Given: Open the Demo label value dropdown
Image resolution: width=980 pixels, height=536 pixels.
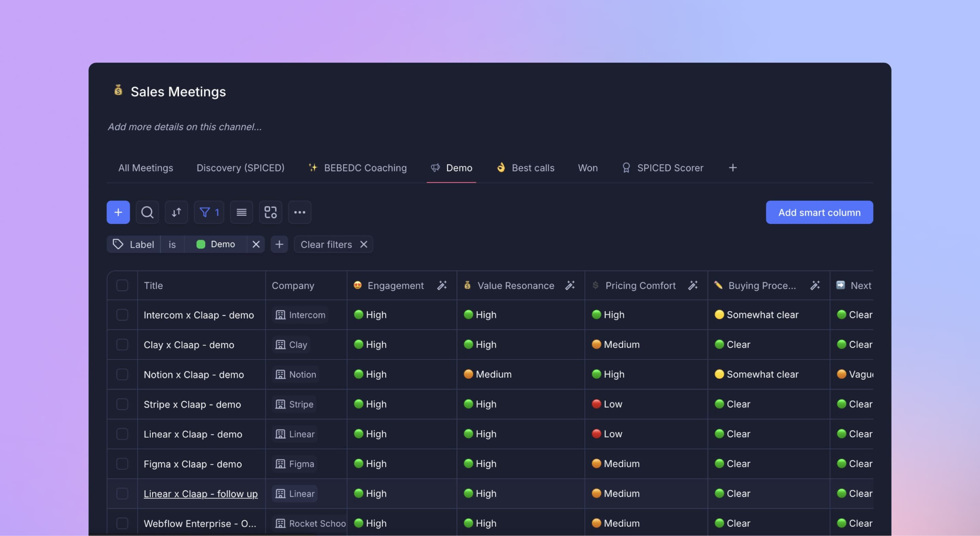Looking at the screenshot, I should point(216,244).
